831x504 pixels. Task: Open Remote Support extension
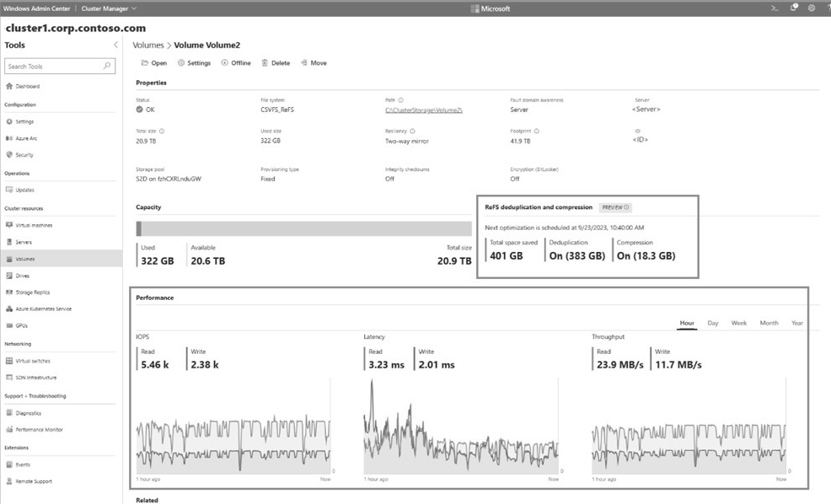click(29, 481)
